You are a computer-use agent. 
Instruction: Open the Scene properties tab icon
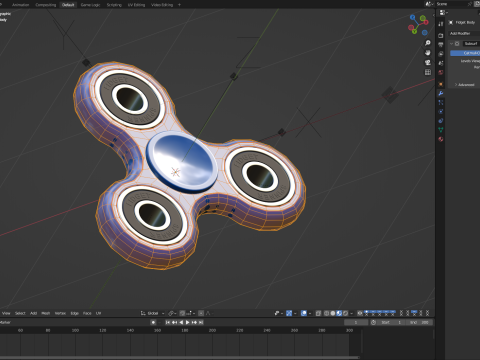[441, 63]
